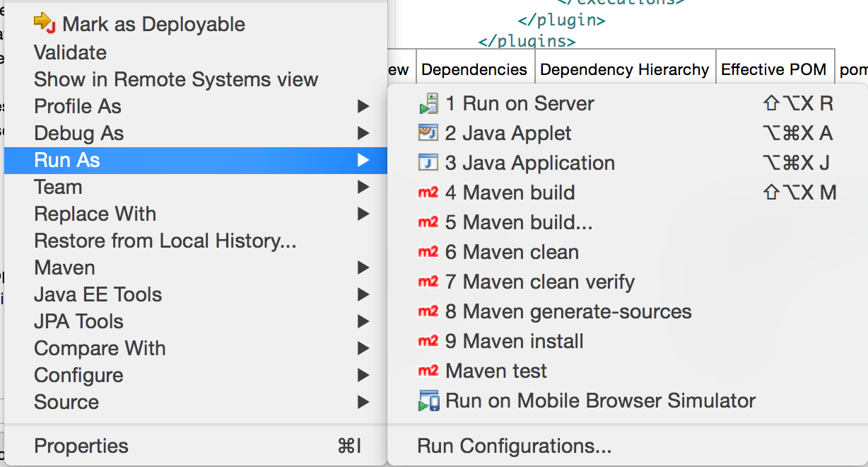Open the Java EE Tools entry
Viewport: 868px width, 467px height.
(x=196, y=294)
